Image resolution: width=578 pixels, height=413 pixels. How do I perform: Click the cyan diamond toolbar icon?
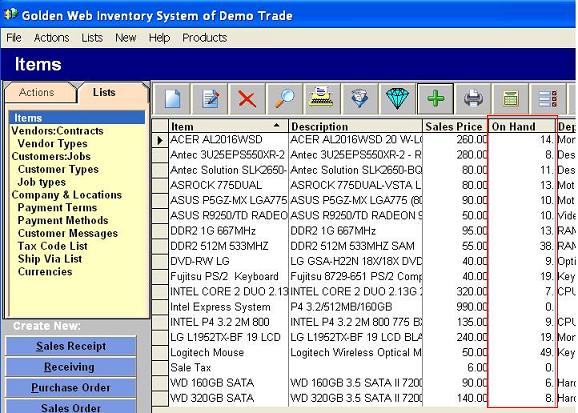[x=397, y=99]
